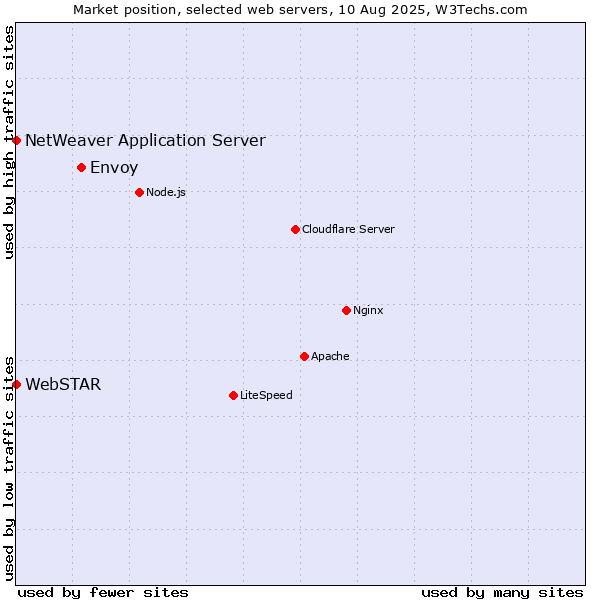Select the 'Node.js' label text
600x600 pixels.
(166, 192)
